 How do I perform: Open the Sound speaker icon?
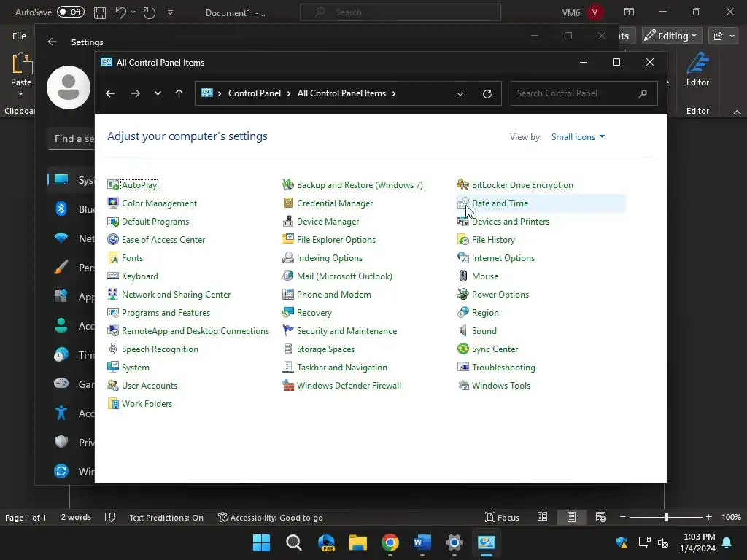click(463, 330)
